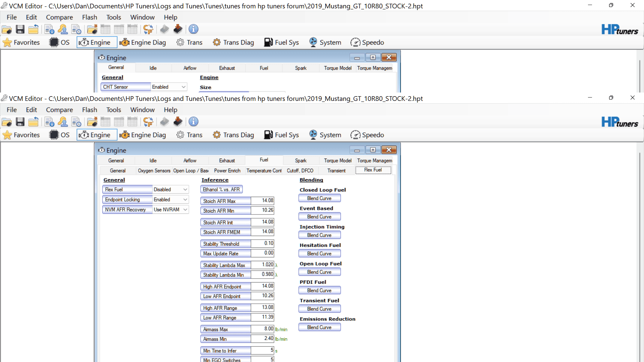Select the Transient sub-tab
Screen dimensions: 644x362
[336, 171]
